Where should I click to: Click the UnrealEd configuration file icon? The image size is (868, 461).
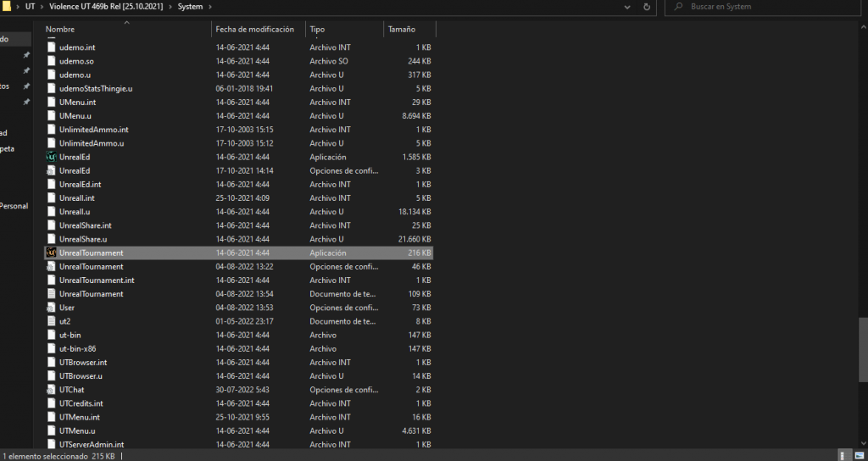[52, 170]
